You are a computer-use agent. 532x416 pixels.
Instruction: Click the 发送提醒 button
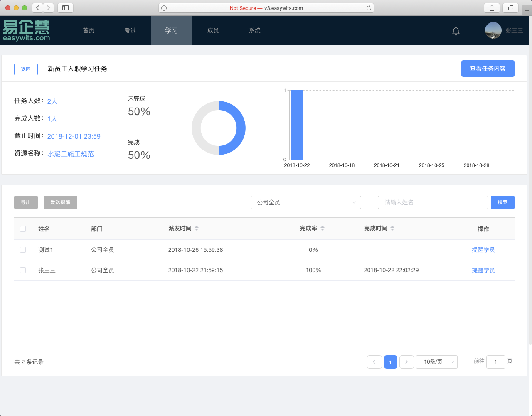tap(60, 202)
